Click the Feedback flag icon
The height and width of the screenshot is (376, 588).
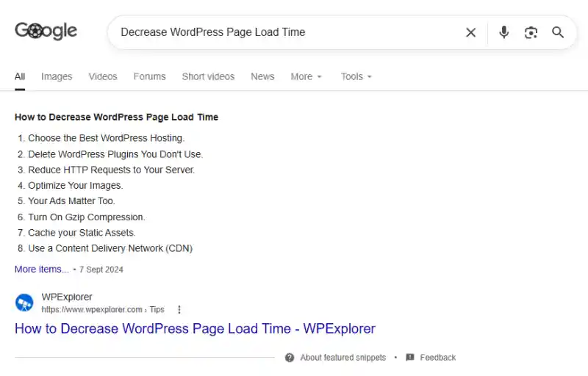[x=410, y=358]
